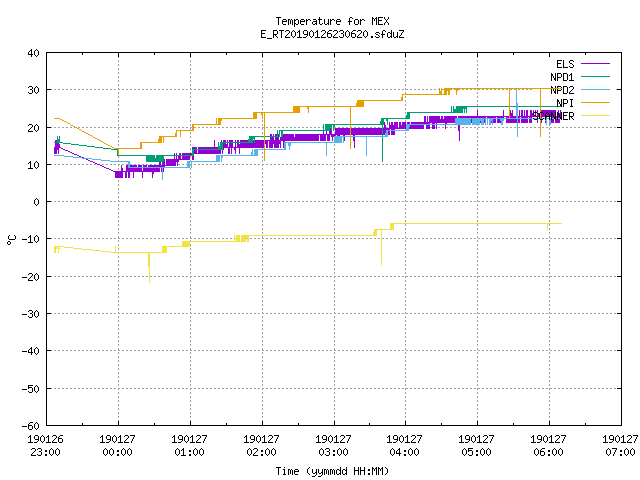Click the blue NPD2 legend line sample
This screenshot has height=480, width=640.
tap(595, 89)
